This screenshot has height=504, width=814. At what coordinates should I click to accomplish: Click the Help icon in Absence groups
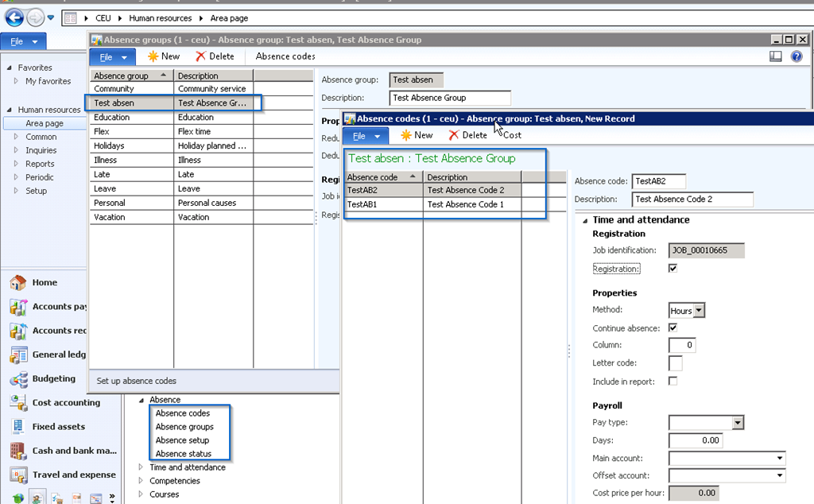tap(797, 56)
